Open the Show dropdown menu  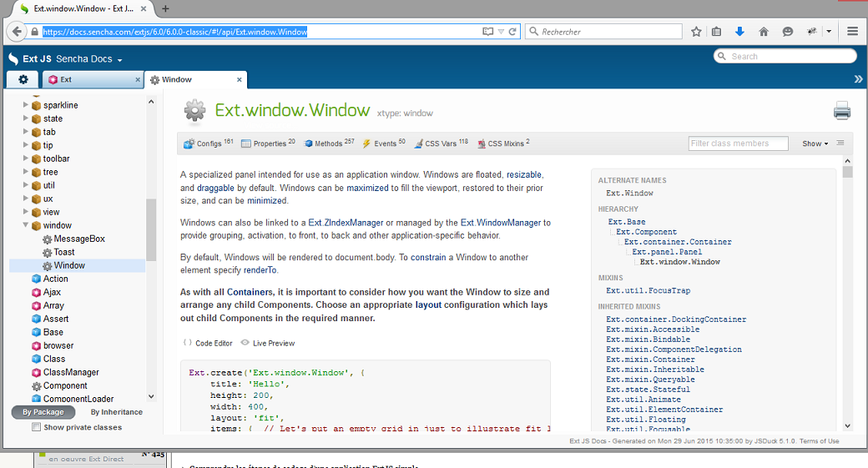tap(815, 143)
